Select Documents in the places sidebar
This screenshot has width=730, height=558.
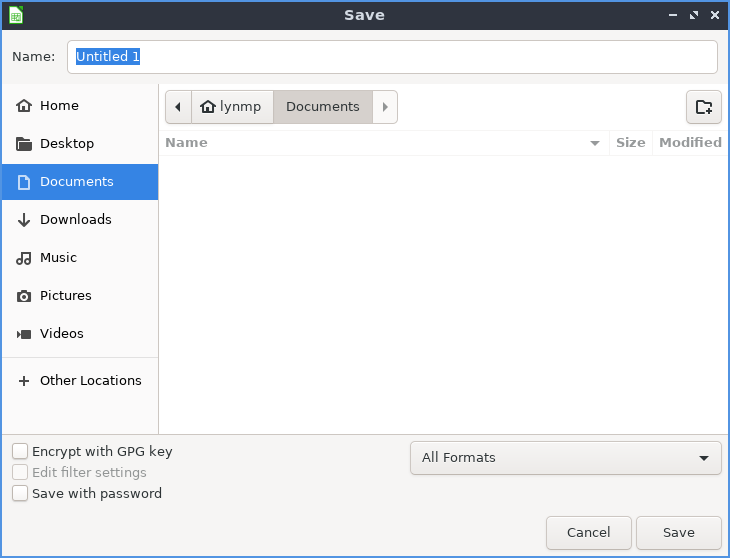(x=77, y=182)
